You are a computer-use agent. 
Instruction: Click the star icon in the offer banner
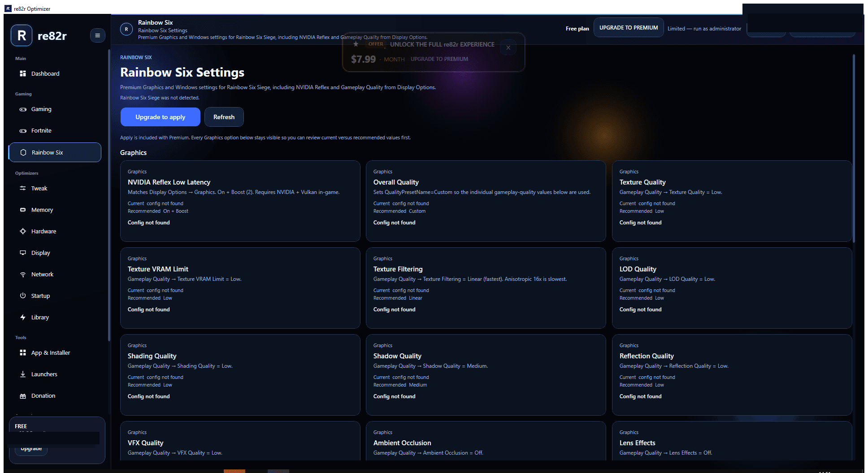[356, 44]
